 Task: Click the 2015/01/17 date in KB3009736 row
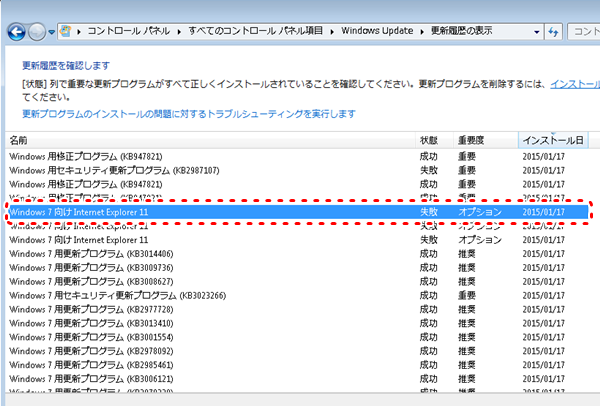544,267
